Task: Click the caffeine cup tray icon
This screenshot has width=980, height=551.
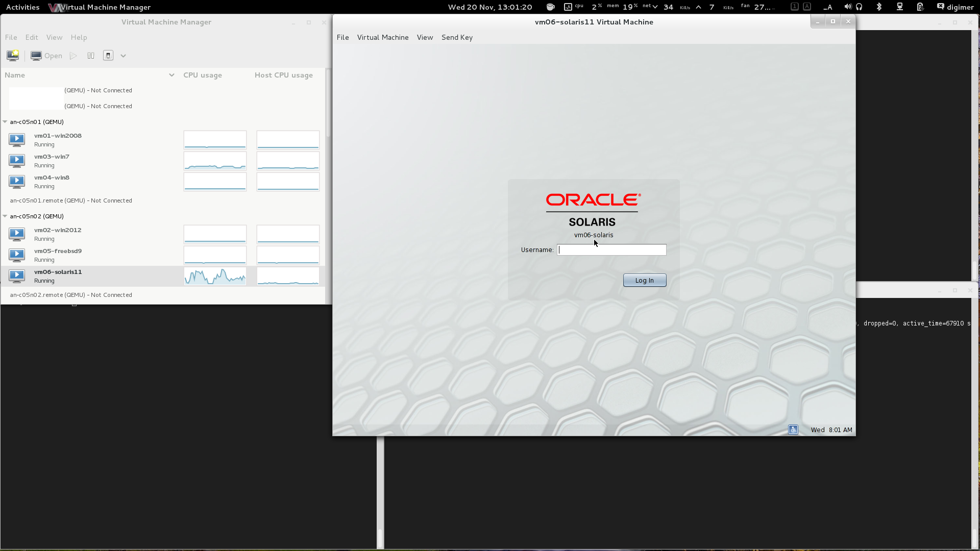Action: 551,7
